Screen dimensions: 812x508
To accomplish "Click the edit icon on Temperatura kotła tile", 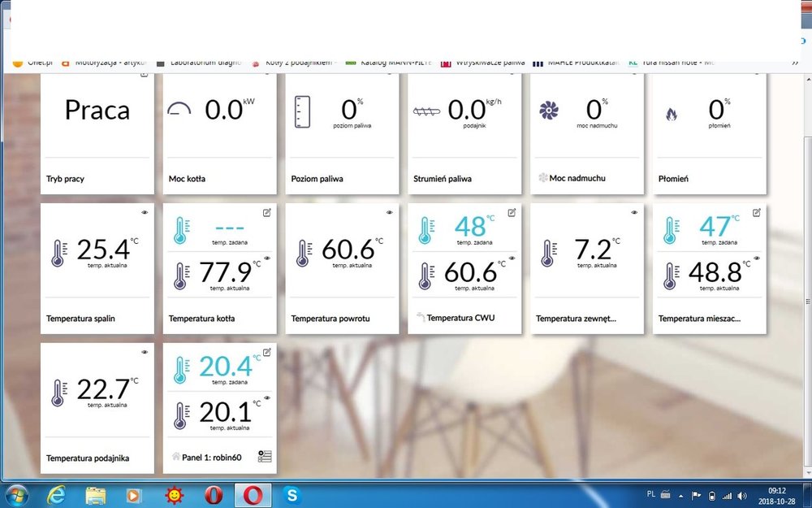I will point(267,213).
